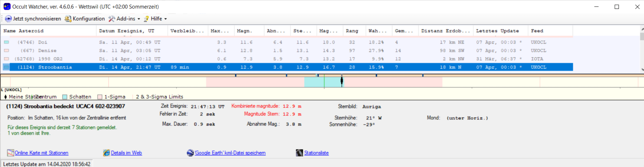This screenshot has width=644, height=167.
Task: Sort by the Feed column header
Action: point(537,31)
